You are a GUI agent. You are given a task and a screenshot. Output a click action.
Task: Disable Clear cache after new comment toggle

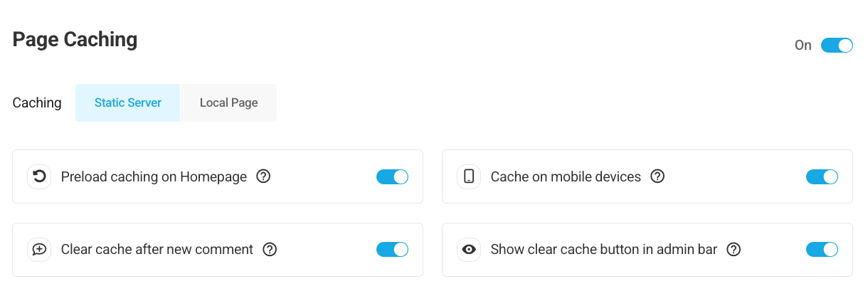pyautogui.click(x=392, y=250)
